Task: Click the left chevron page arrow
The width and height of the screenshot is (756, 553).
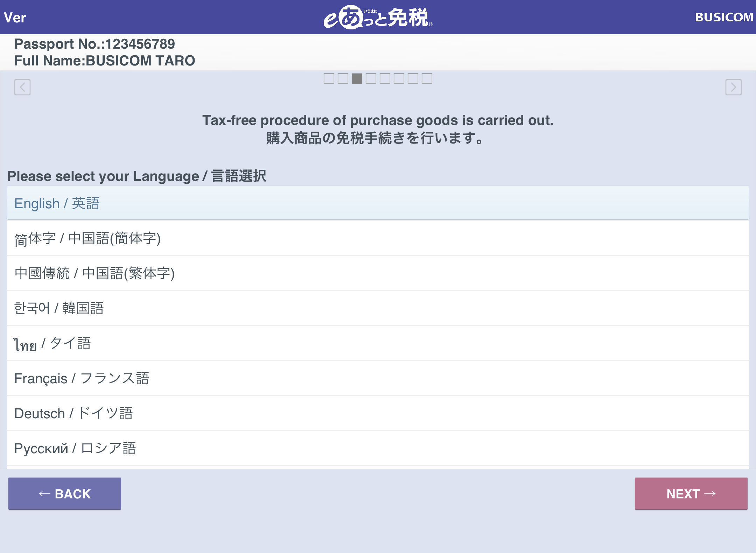Action: (22, 87)
